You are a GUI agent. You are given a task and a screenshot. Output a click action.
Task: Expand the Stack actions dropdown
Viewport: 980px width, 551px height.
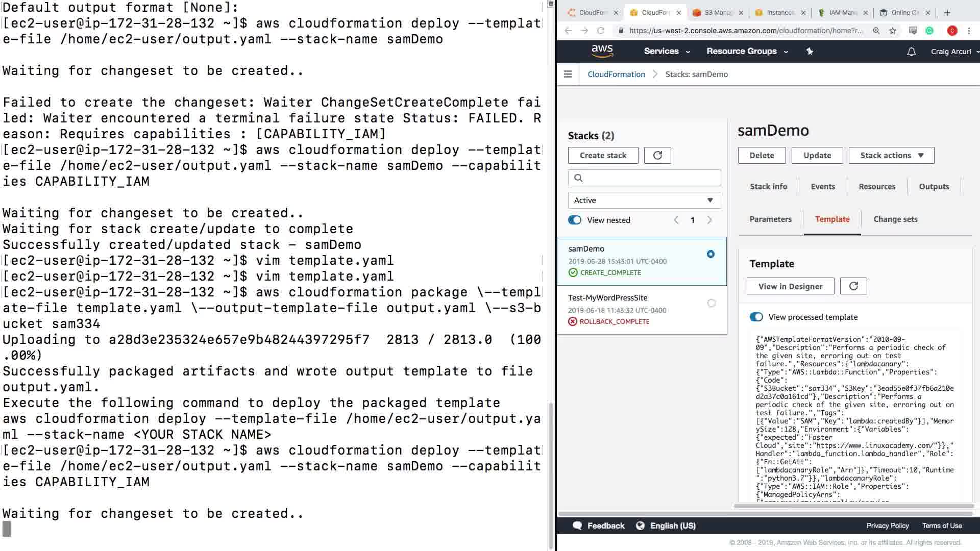(x=891, y=156)
